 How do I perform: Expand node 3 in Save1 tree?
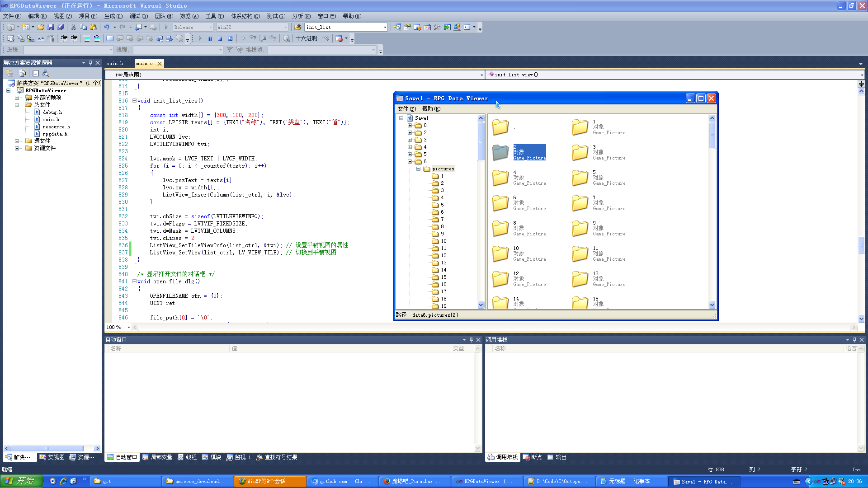pos(410,140)
